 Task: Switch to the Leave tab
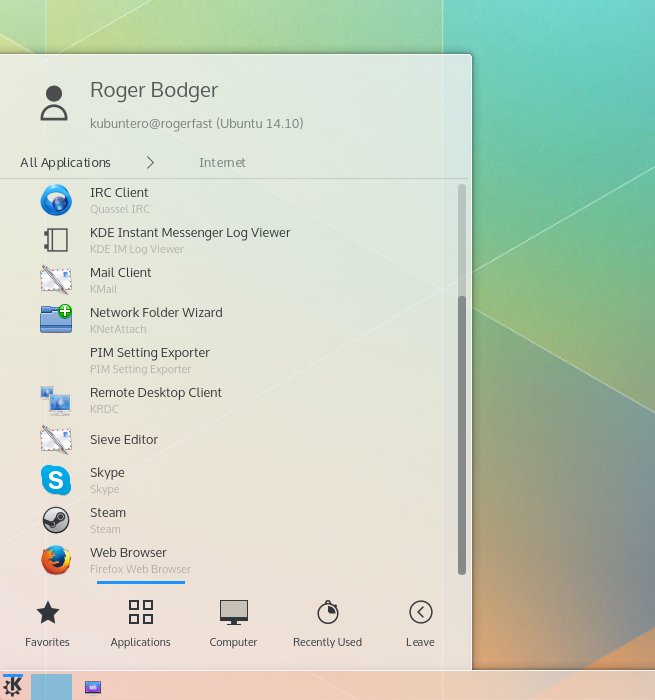pos(420,624)
